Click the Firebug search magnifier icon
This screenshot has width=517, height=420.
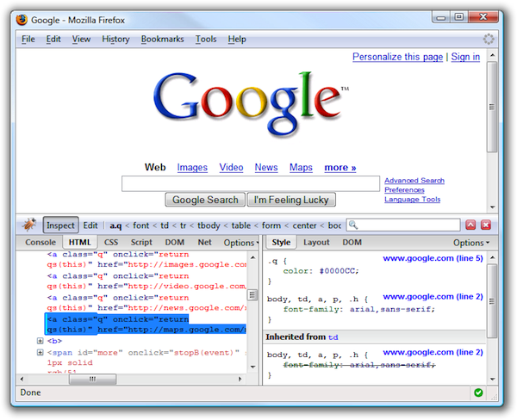(353, 225)
